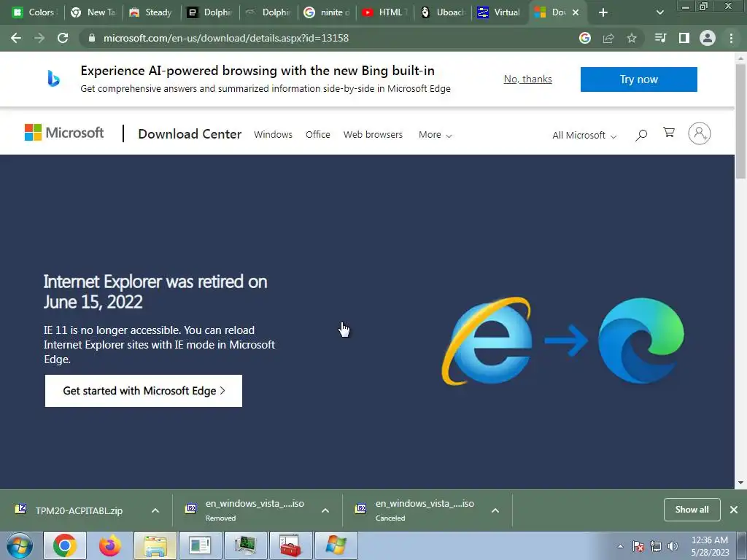Open the TPM20-ACPITABL.zip download
The width and height of the screenshot is (747, 560).
[79, 510]
